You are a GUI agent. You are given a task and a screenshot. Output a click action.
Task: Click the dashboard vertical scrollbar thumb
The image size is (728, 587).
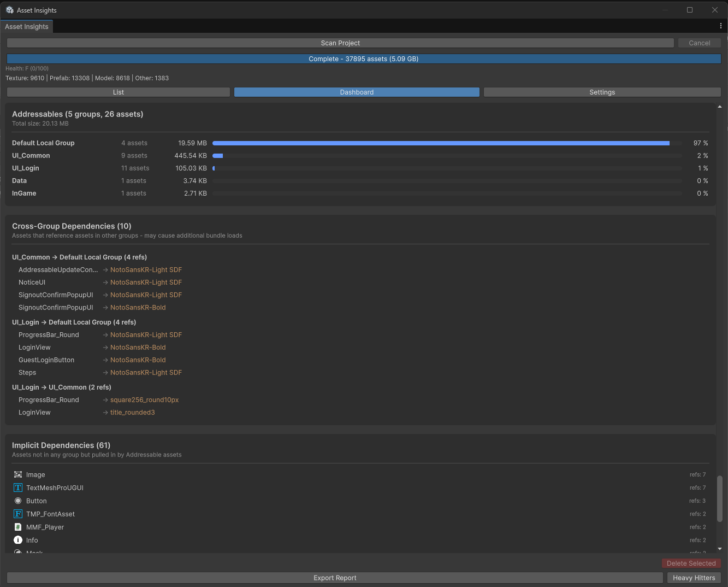click(720, 498)
